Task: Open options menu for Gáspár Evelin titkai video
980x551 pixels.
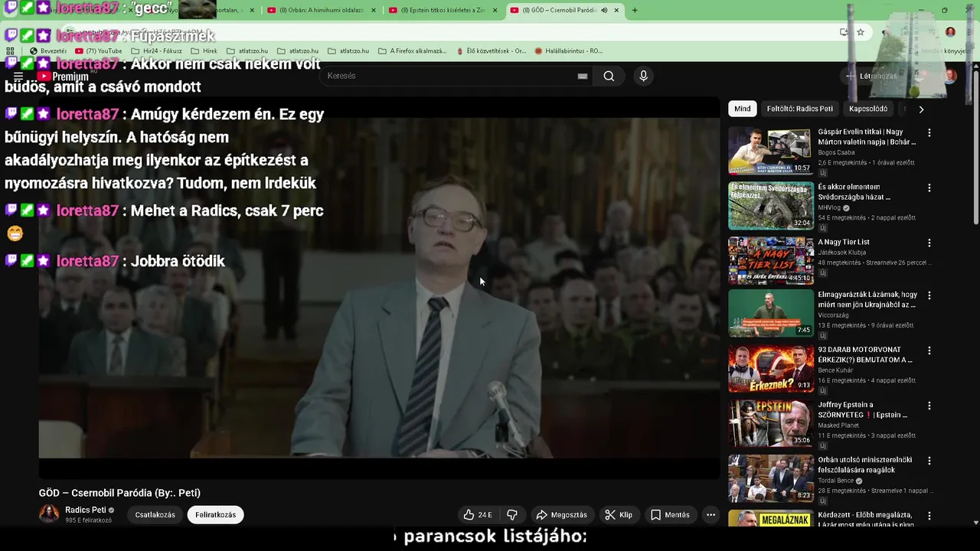Action: pos(929,132)
